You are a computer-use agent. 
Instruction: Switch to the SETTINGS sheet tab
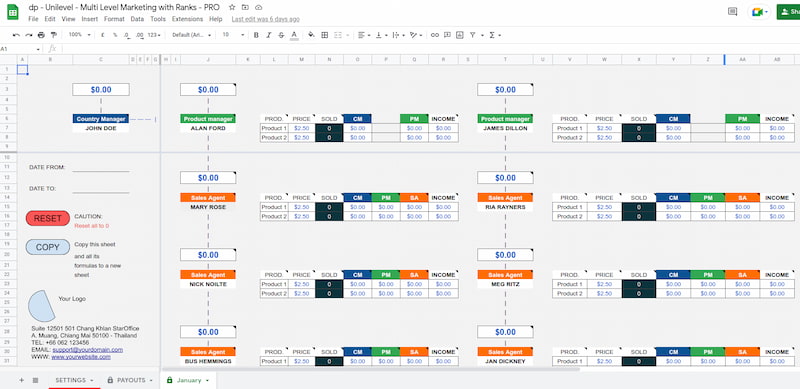pos(74,380)
